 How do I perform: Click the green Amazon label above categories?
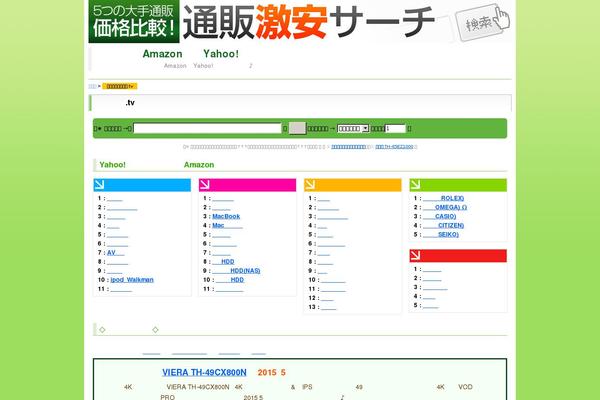[199, 165]
